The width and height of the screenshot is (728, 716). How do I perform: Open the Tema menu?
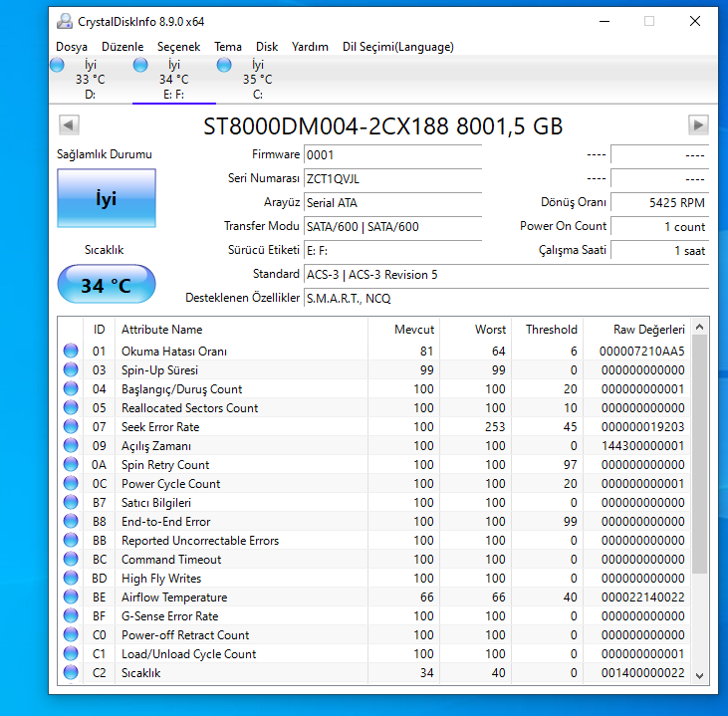[x=228, y=47]
